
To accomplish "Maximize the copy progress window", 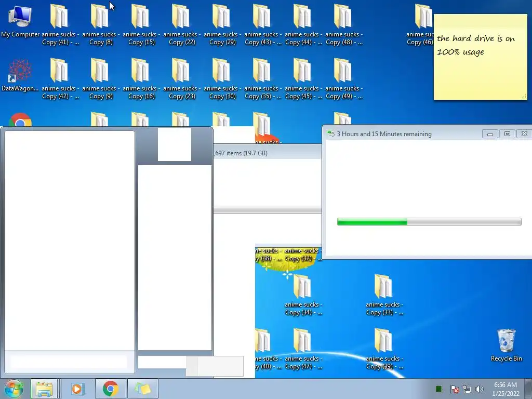I will click(507, 134).
